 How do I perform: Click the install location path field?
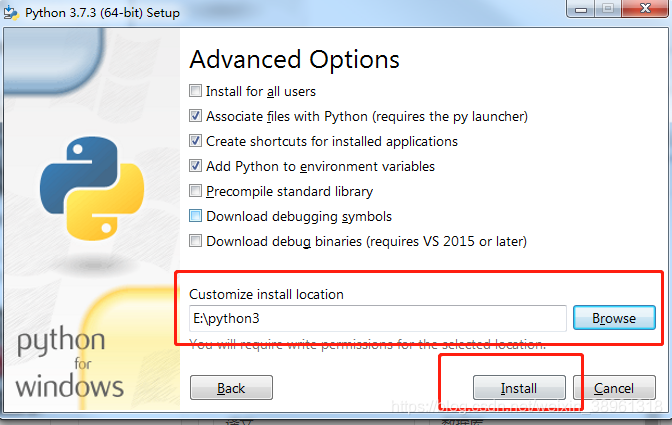[378, 318]
